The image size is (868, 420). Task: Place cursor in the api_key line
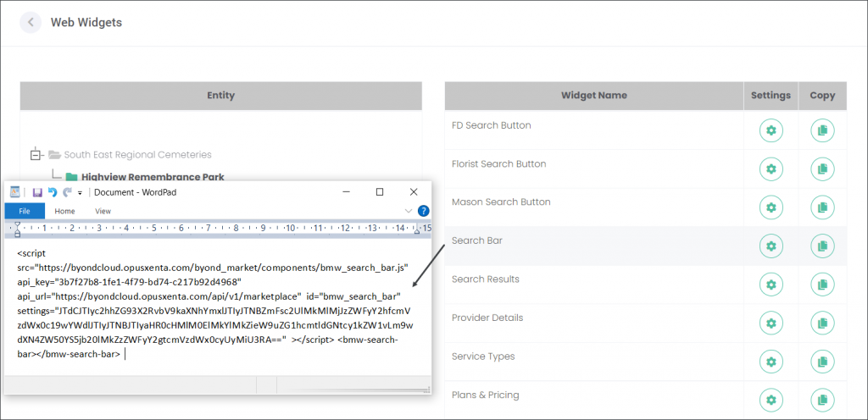(130, 281)
